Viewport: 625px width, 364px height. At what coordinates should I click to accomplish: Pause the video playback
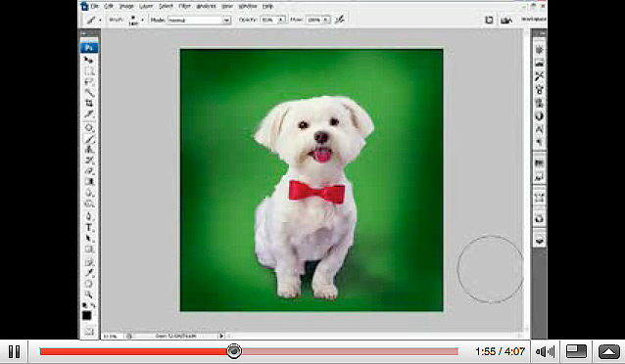(15, 351)
